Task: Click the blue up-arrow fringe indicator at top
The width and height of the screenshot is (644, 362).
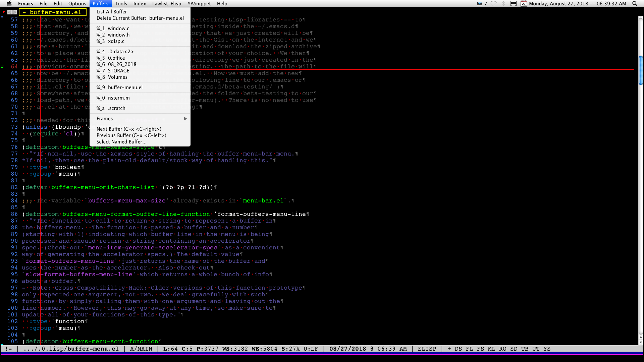Action: (x=2, y=17)
